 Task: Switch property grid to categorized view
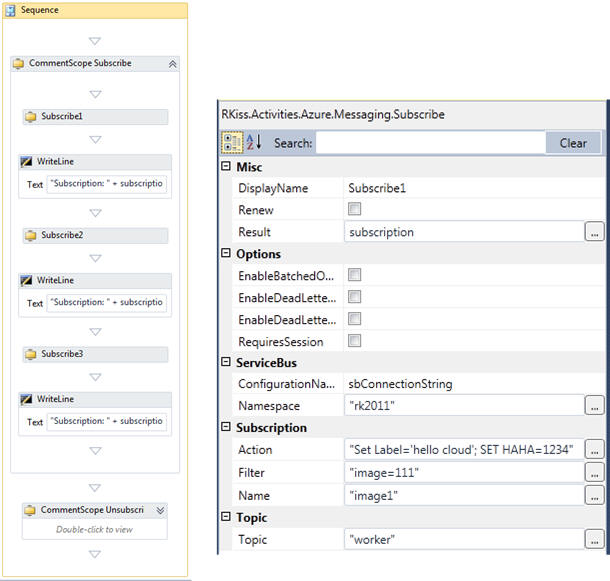[232, 142]
